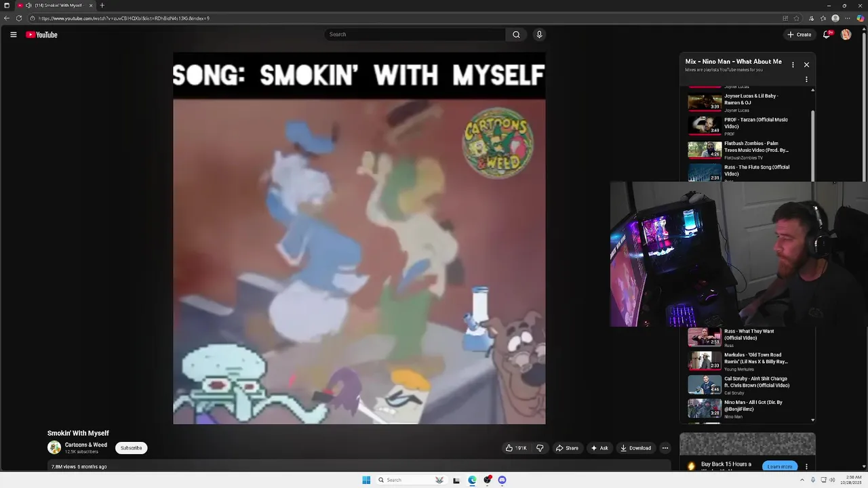868x488 pixels.
Task: Like the video with thumbs up
Action: point(516,448)
